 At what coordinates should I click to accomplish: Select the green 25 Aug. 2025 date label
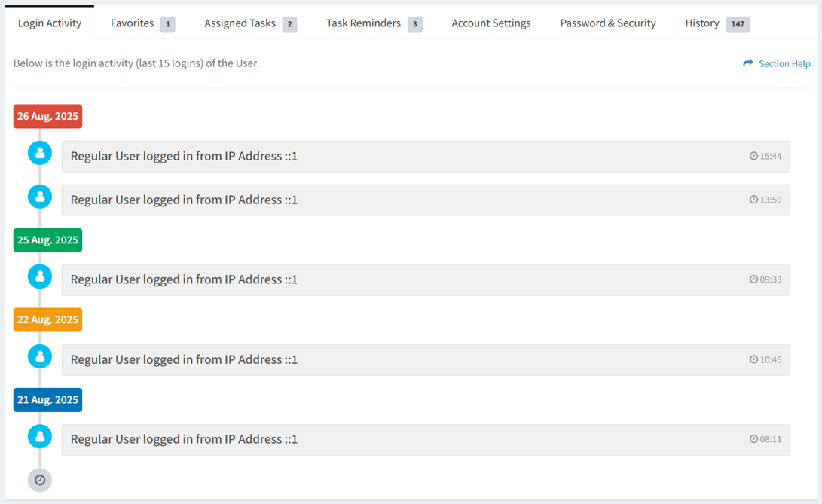pos(47,240)
